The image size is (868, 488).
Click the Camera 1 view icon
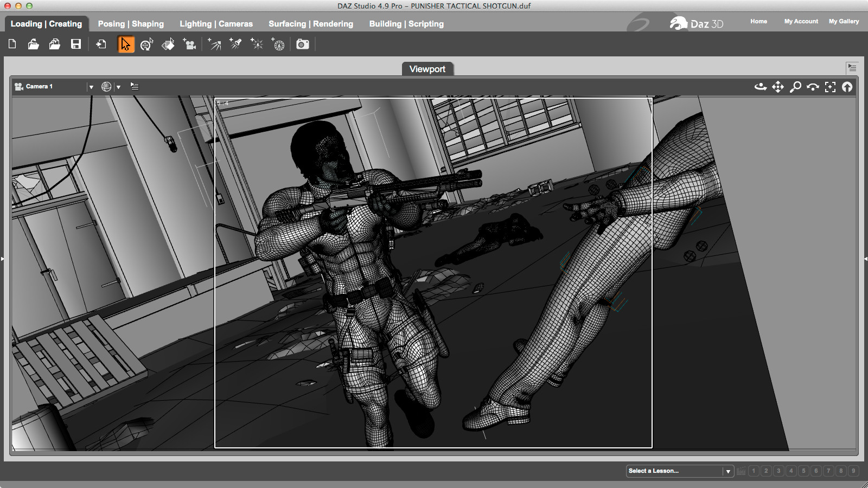(x=19, y=86)
